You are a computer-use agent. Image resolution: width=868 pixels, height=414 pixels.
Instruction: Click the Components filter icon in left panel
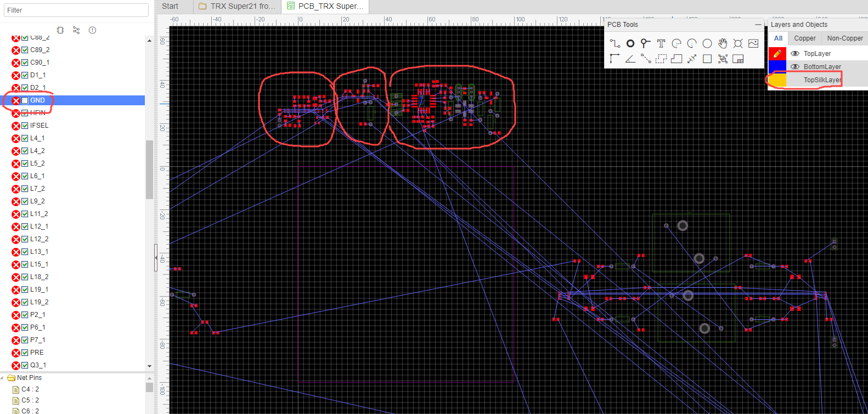pyautogui.click(x=60, y=30)
